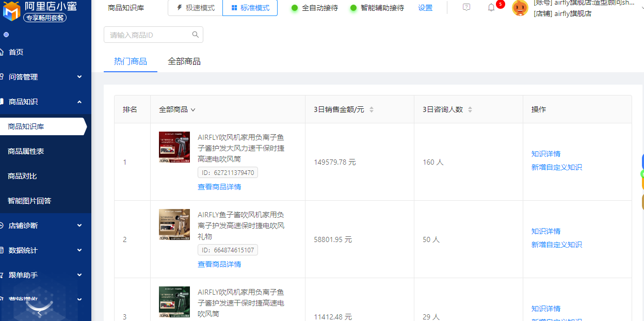Toggle 全自动接待 mode
Image resolution: width=644 pixels, height=321 pixels.
(x=315, y=8)
